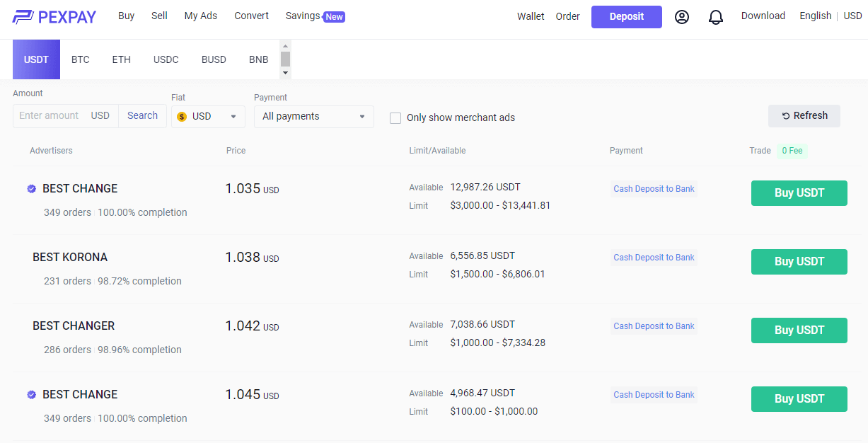Click the PEXPAY logo

pyautogui.click(x=54, y=16)
